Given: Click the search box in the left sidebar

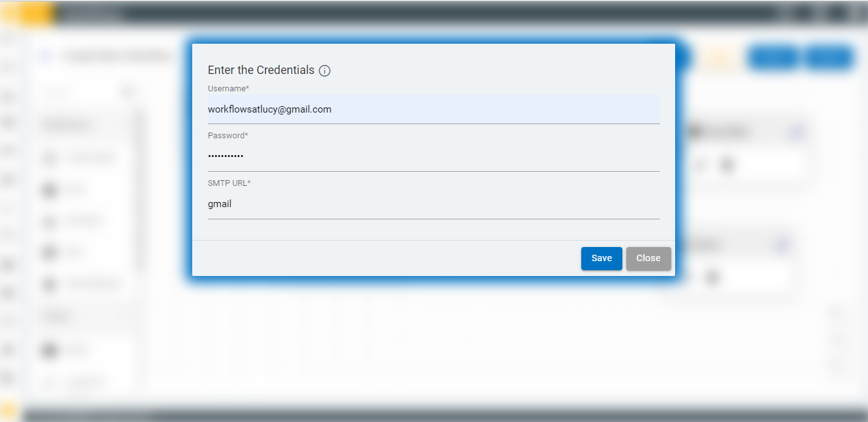Looking at the screenshot, I should click(x=84, y=91).
